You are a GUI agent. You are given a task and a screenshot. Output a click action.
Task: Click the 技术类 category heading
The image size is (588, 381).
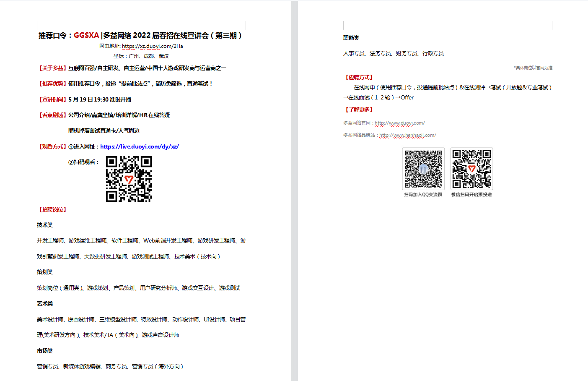[x=45, y=225]
